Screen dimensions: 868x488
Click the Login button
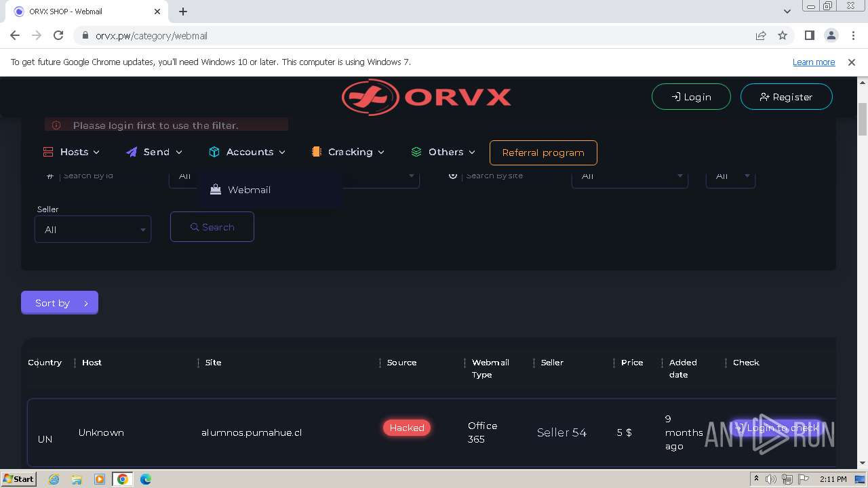click(x=691, y=97)
